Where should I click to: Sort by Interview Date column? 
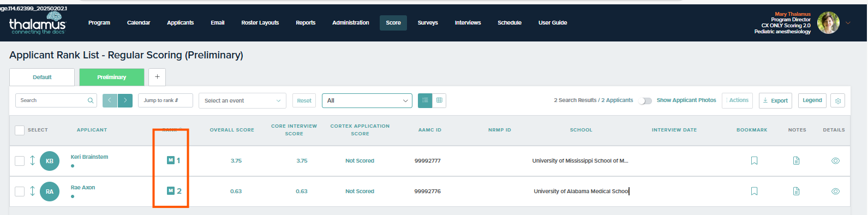(x=674, y=130)
